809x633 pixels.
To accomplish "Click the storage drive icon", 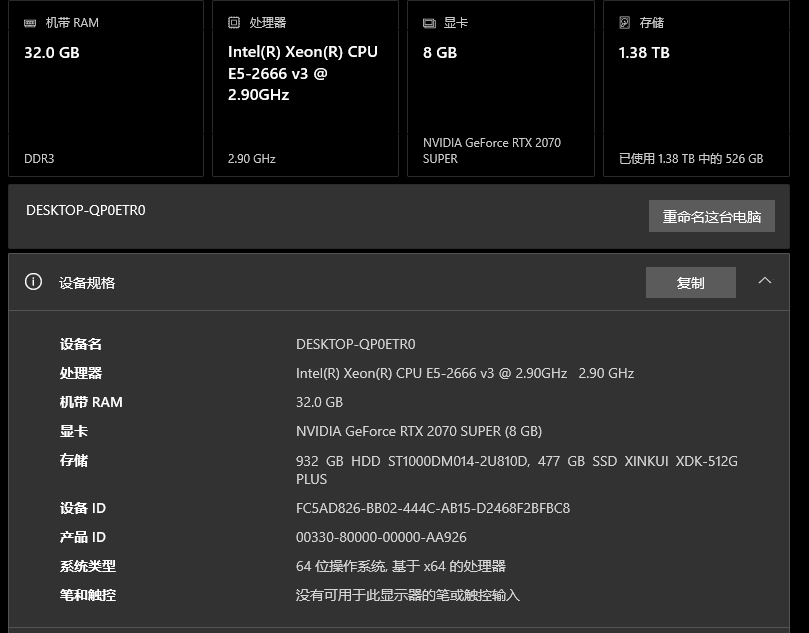I will 624,22.
